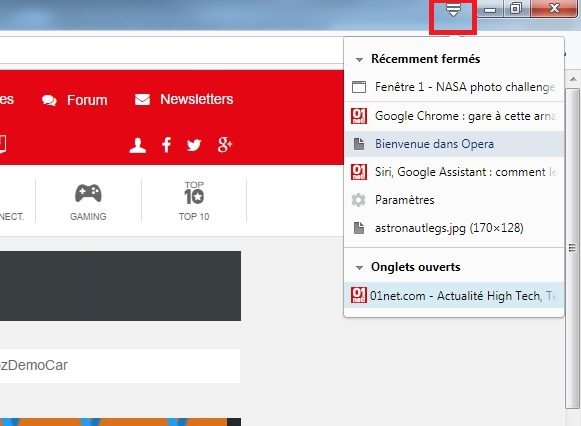Click the window icon beside Fenêtre 1
Image resolution: width=581 pixels, height=426 pixels.
coord(359,87)
